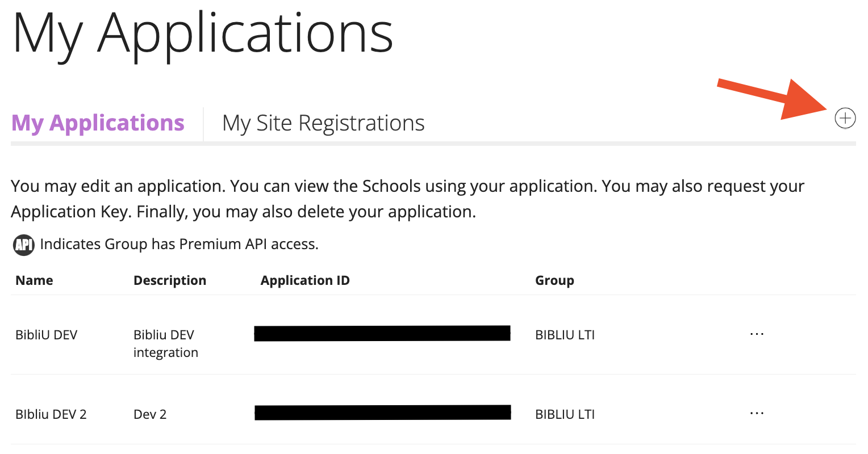Click the 'Indicates Group has Premium API access' text
This screenshot has width=868, height=454.
click(x=179, y=244)
